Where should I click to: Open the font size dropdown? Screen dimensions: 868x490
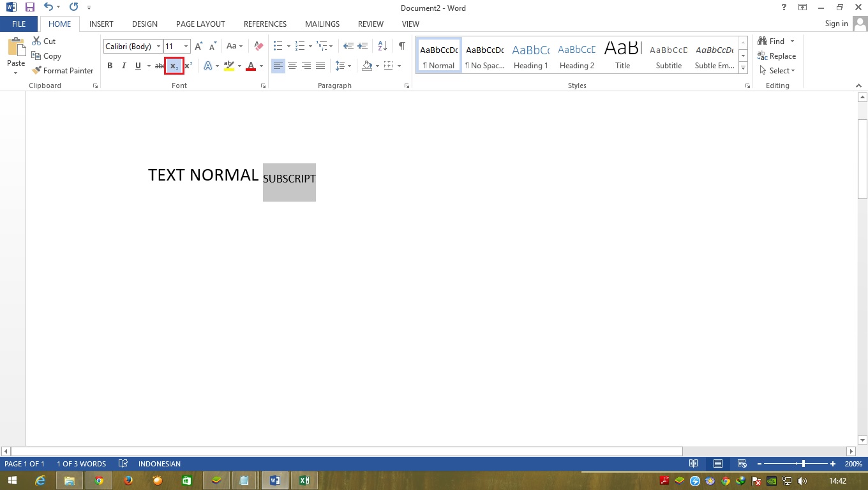pos(186,46)
